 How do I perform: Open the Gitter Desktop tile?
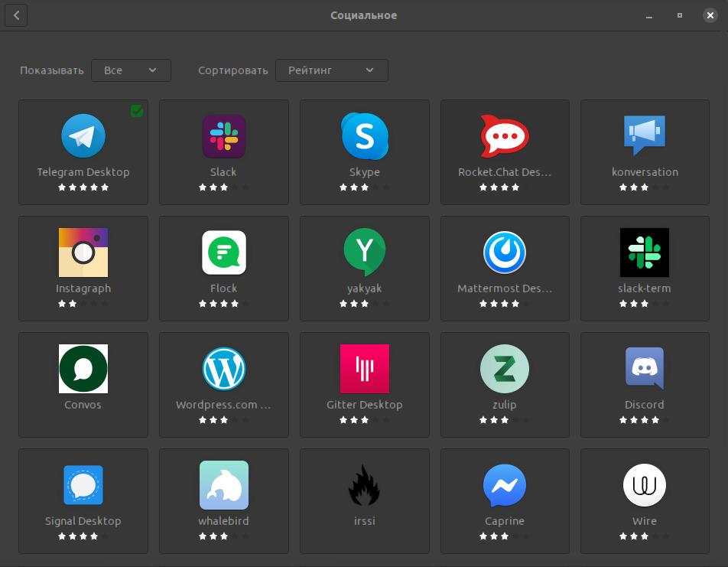364,384
